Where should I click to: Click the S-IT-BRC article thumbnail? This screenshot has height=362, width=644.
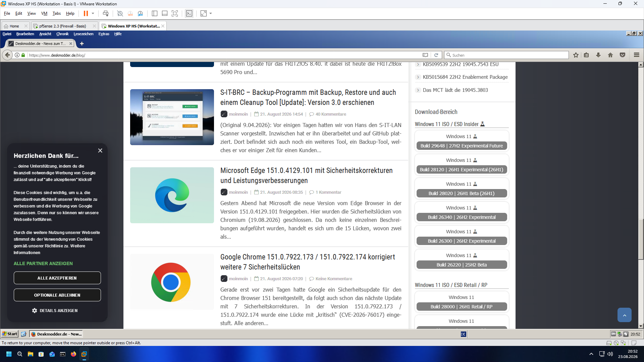tap(172, 117)
